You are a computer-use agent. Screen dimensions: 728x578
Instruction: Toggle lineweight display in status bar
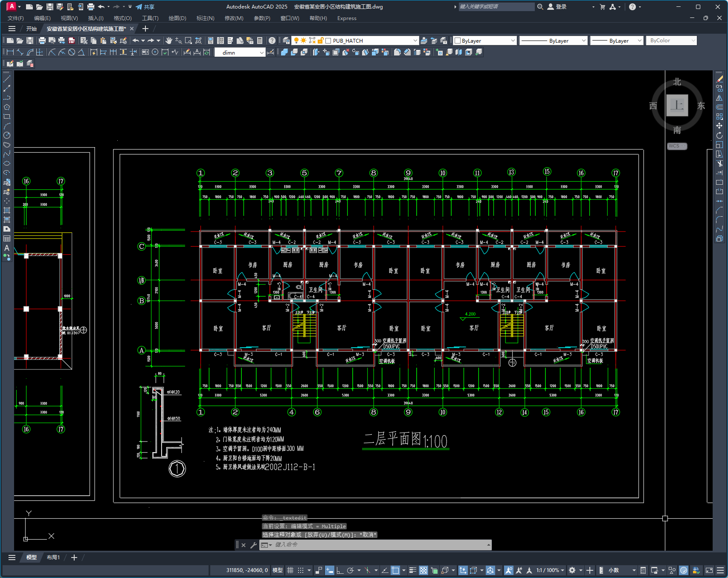(x=412, y=570)
